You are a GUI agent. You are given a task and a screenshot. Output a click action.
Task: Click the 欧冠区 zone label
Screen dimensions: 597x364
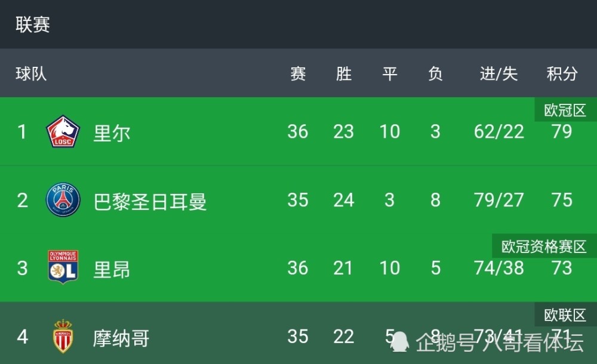pyautogui.click(x=565, y=110)
